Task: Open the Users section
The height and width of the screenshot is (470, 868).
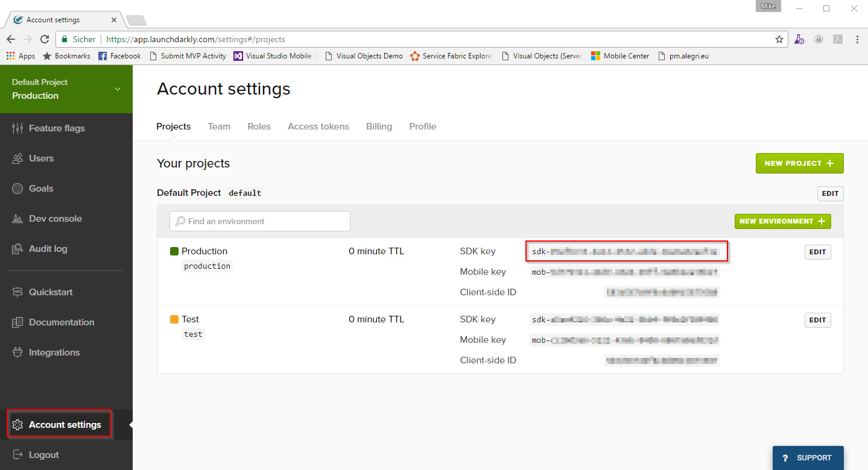Action: point(33,158)
